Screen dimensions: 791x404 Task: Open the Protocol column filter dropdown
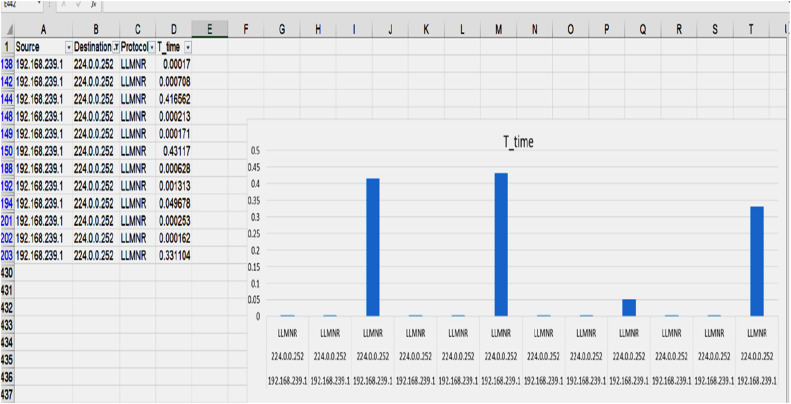pos(152,47)
